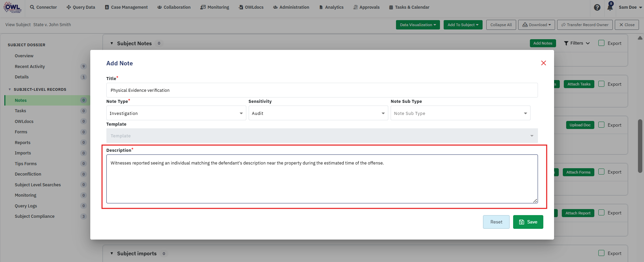Viewport: 644px width, 262px height.
Task: Open the Monitoring top menu
Action: coord(215,7)
